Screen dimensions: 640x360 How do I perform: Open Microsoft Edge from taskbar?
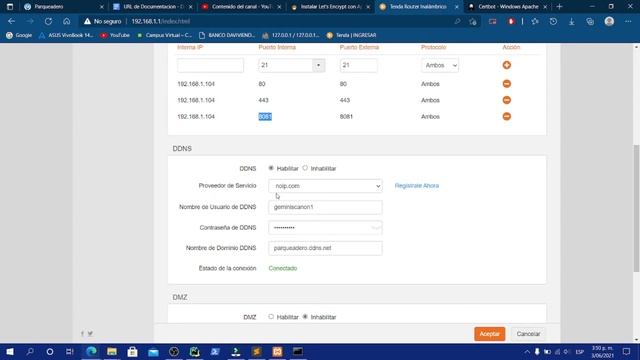point(91,351)
